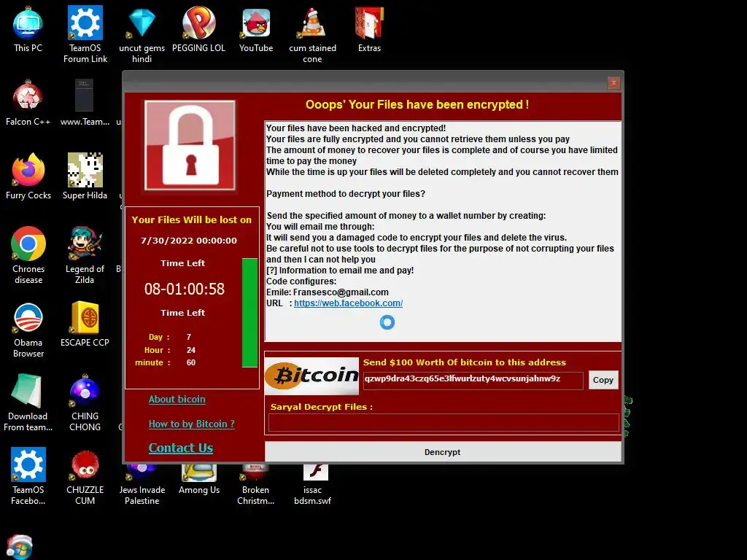Open the Extras red book icon

[369, 29]
